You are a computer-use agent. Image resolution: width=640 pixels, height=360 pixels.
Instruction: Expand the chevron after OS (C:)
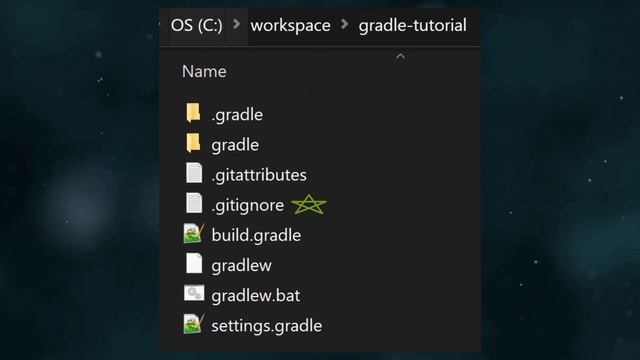(236, 24)
